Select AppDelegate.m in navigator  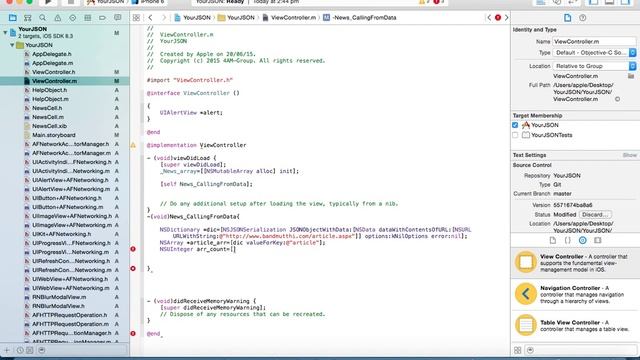(x=52, y=63)
